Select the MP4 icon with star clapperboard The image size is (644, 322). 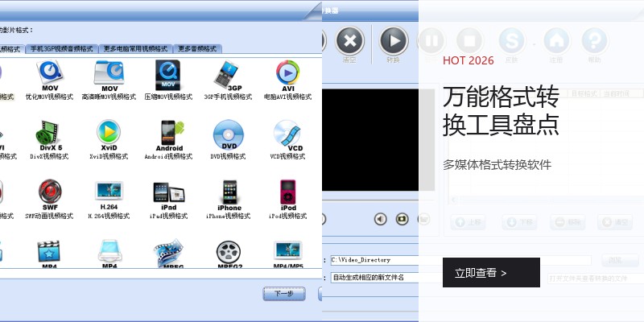point(49,254)
